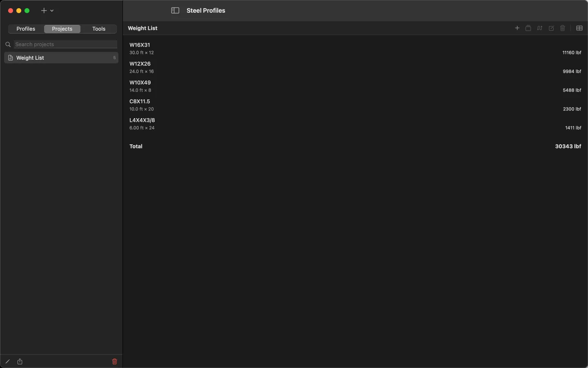Click the 30343 lbf total value
This screenshot has height=368, width=588.
click(568, 146)
